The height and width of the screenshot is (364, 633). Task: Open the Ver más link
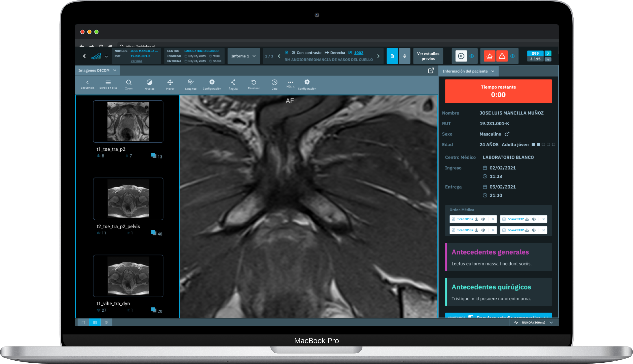[136, 61]
